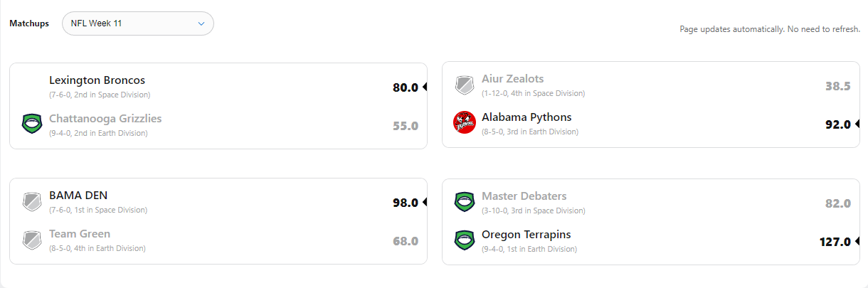Click the Aiur Zealots team name

pos(512,79)
